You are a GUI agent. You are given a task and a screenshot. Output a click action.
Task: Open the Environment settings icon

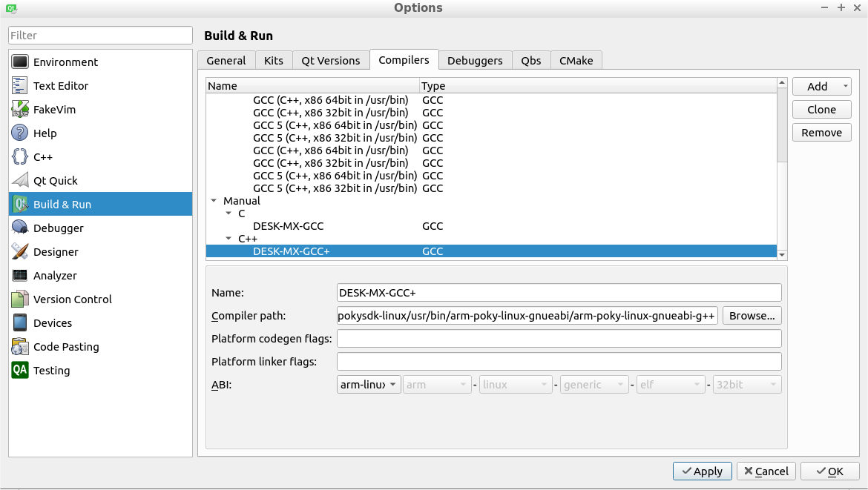[20, 62]
